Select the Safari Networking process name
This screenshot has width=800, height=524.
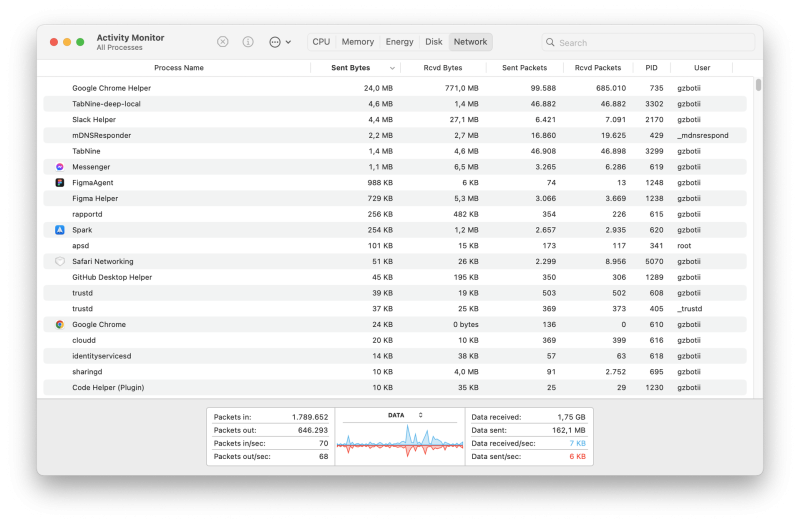pos(103,262)
